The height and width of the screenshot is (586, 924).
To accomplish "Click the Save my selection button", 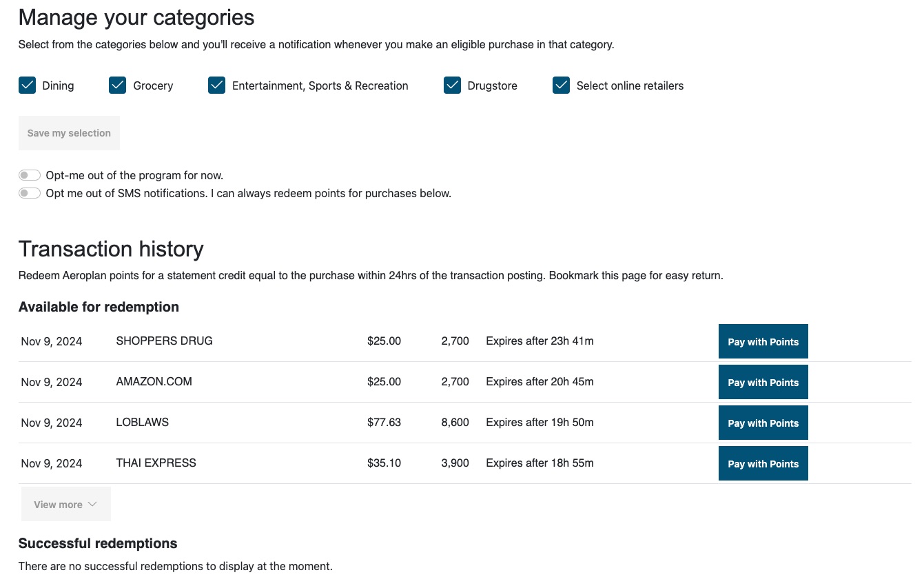I will point(69,132).
